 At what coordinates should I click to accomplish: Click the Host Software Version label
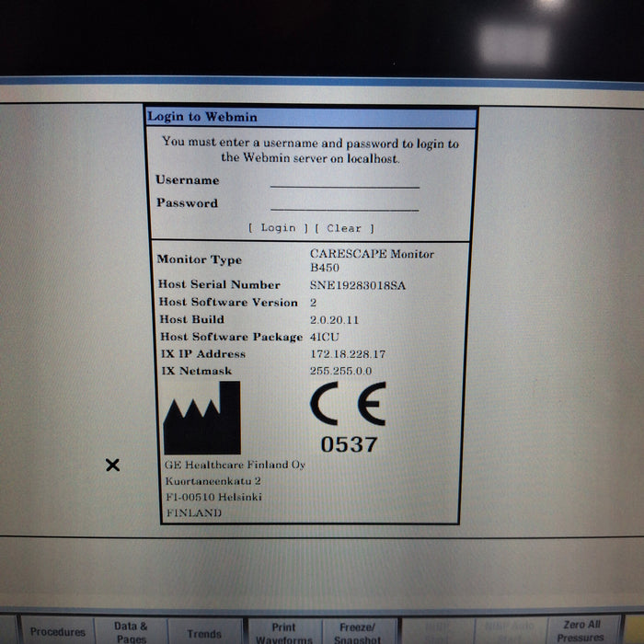pos(228,302)
